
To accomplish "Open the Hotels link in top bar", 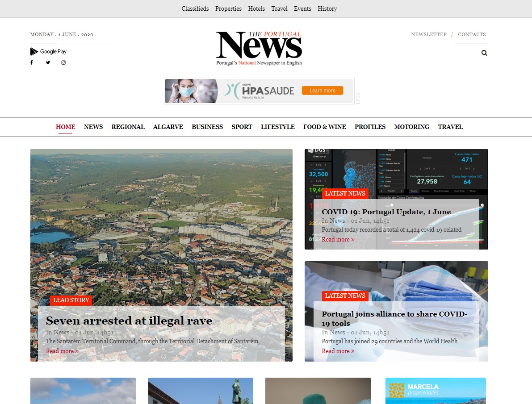I will [256, 8].
